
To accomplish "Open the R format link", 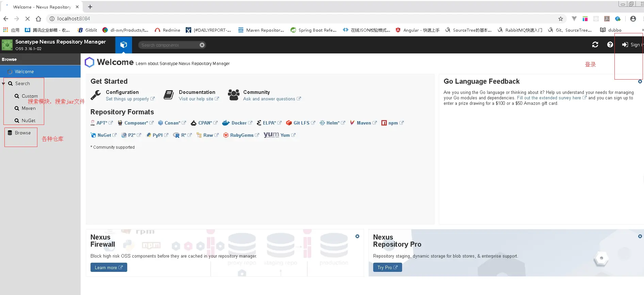I will (x=182, y=135).
